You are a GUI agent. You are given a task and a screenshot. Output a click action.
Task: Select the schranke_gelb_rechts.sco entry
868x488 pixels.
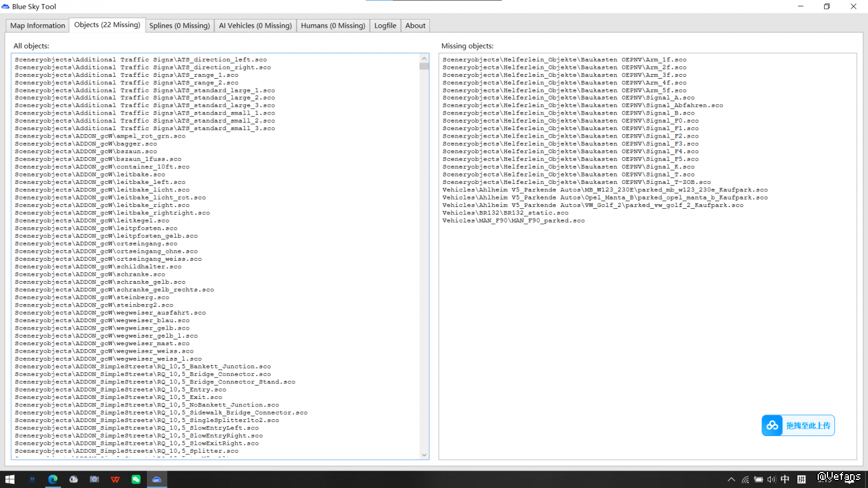115,290
